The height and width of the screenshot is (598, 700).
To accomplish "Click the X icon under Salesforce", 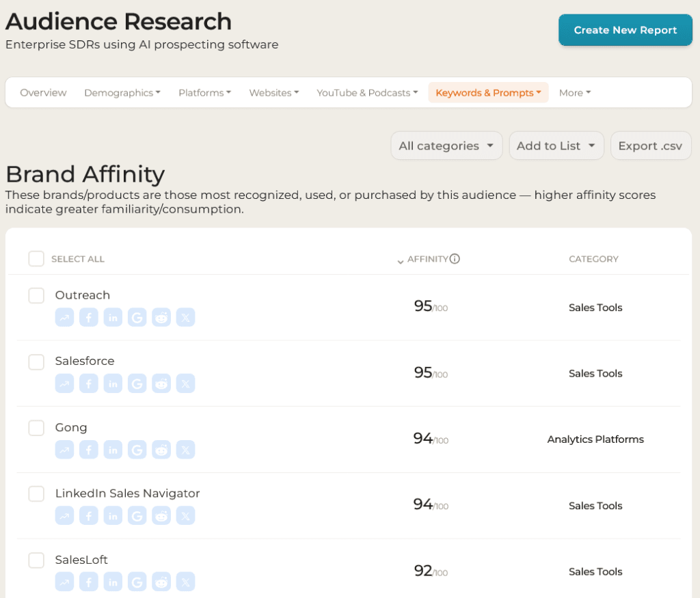I will (185, 383).
